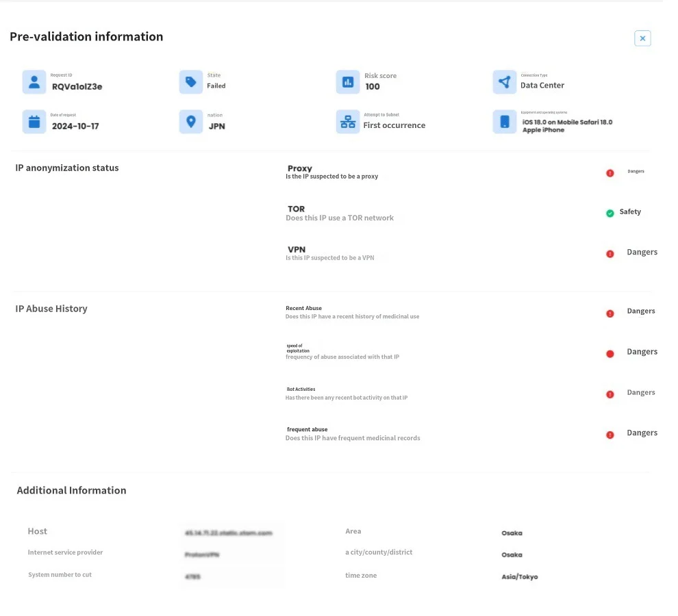Select the First occurrence text
The width and height of the screenshot is (678, 616).
coord(394,125)
